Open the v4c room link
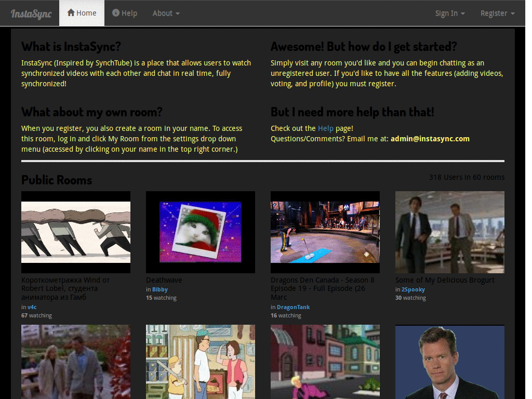Image resolution: width=532 pixels, height=399 pixels. point(32,307)
